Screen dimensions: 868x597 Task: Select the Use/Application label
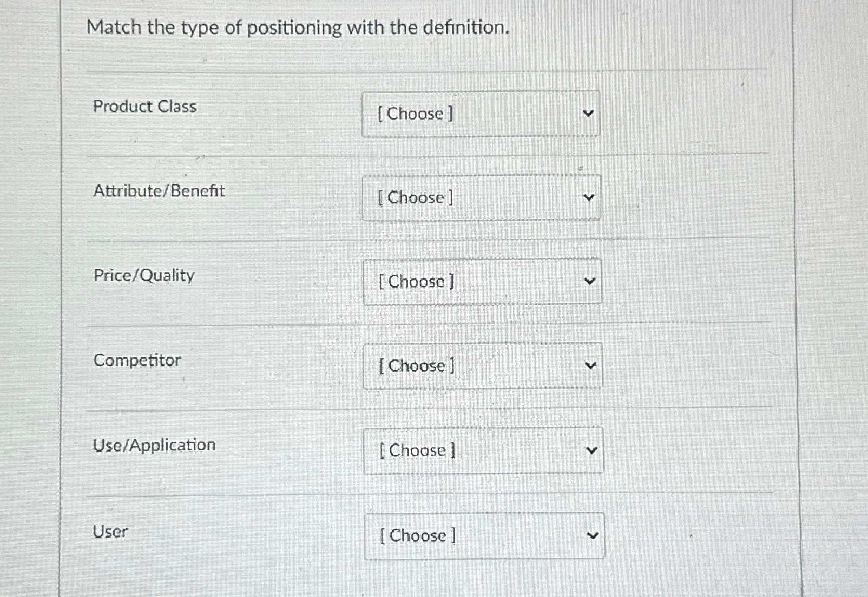[x=154, y=445]
